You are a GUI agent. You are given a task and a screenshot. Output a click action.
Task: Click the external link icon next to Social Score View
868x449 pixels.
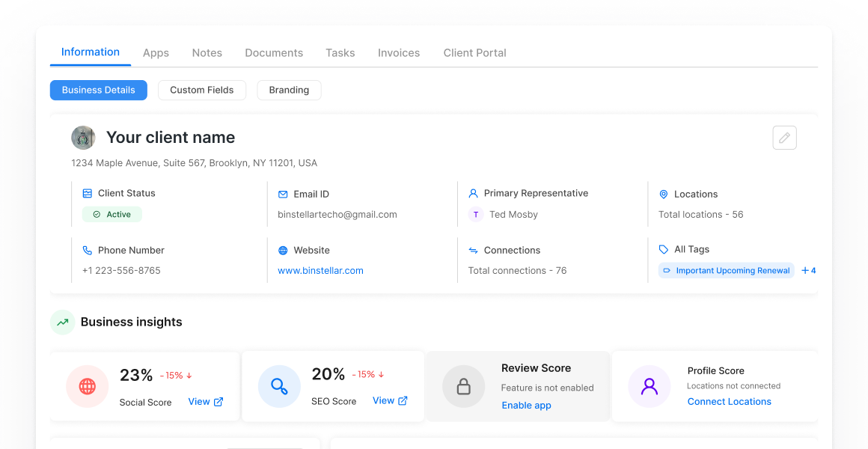tap(218, 402)
